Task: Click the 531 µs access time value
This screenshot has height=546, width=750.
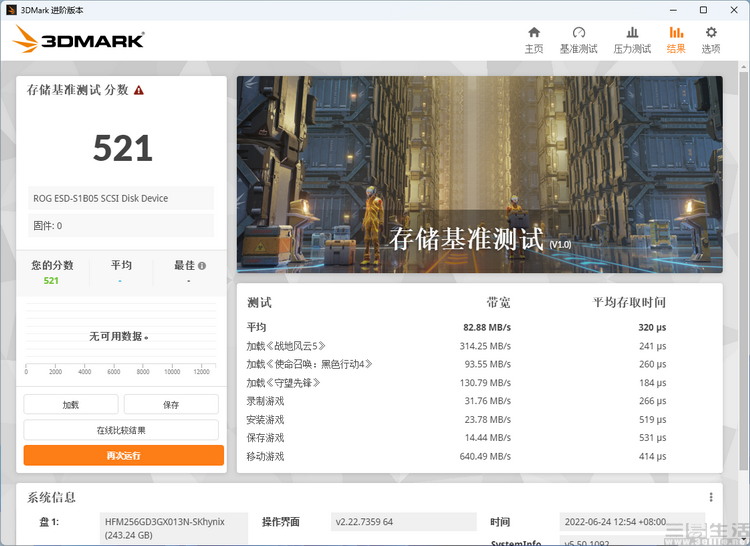Action: [652, 437]
